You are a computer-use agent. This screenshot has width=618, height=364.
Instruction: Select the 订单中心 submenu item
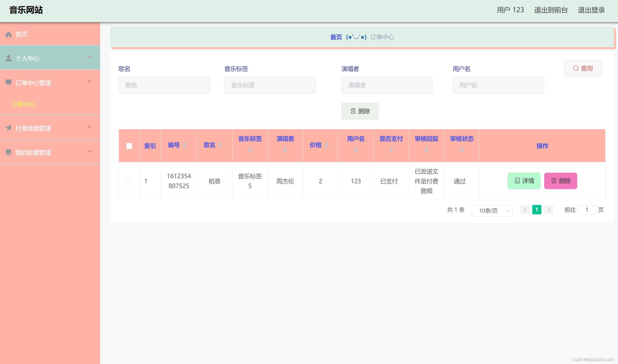[24, 104]
